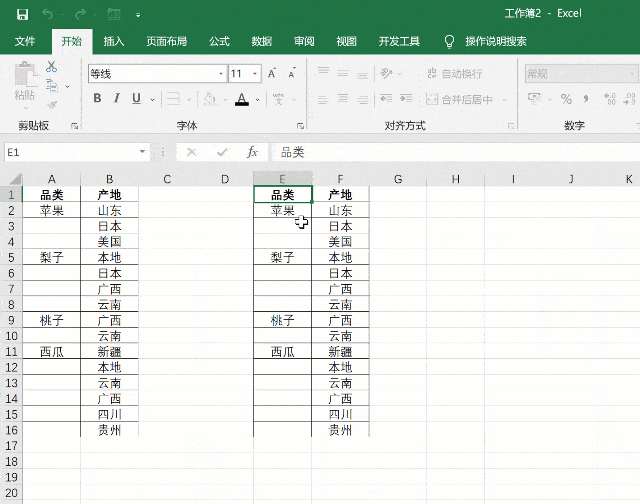Open the font name 等线 dropdown
The image size is (640, 504).
tap(221, 74)
